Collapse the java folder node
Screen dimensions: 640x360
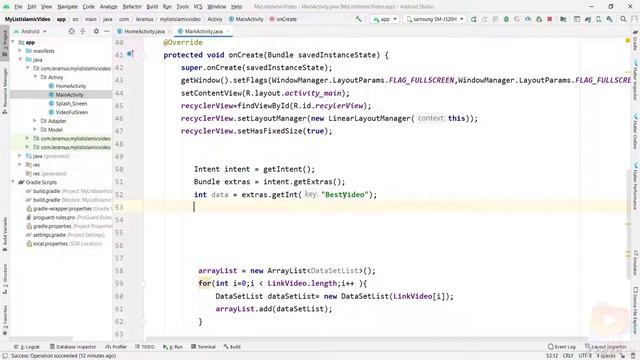[x=20, y=60]
